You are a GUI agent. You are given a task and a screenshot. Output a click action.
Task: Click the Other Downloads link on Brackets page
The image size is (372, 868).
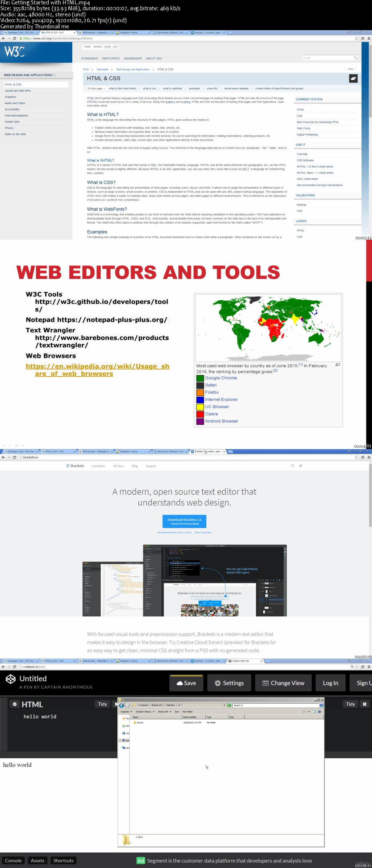[203, 532]
